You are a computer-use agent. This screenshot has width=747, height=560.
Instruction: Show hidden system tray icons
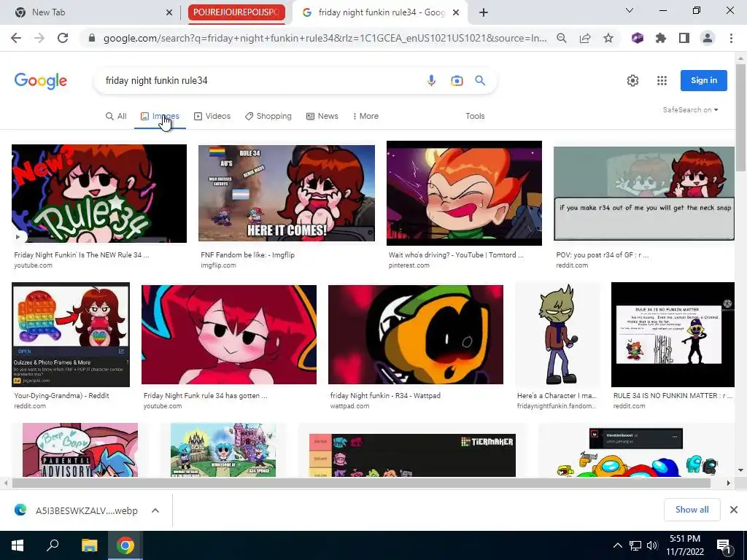617,545
